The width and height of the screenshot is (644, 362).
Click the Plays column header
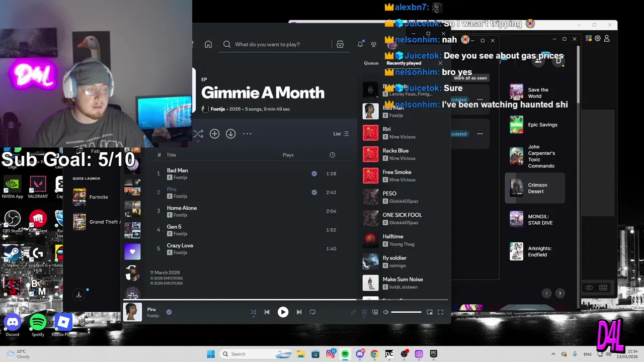point(288,155)
